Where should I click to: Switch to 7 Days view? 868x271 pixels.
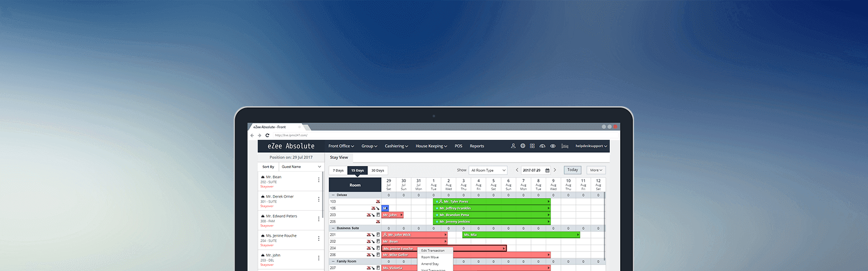point(339,170)
